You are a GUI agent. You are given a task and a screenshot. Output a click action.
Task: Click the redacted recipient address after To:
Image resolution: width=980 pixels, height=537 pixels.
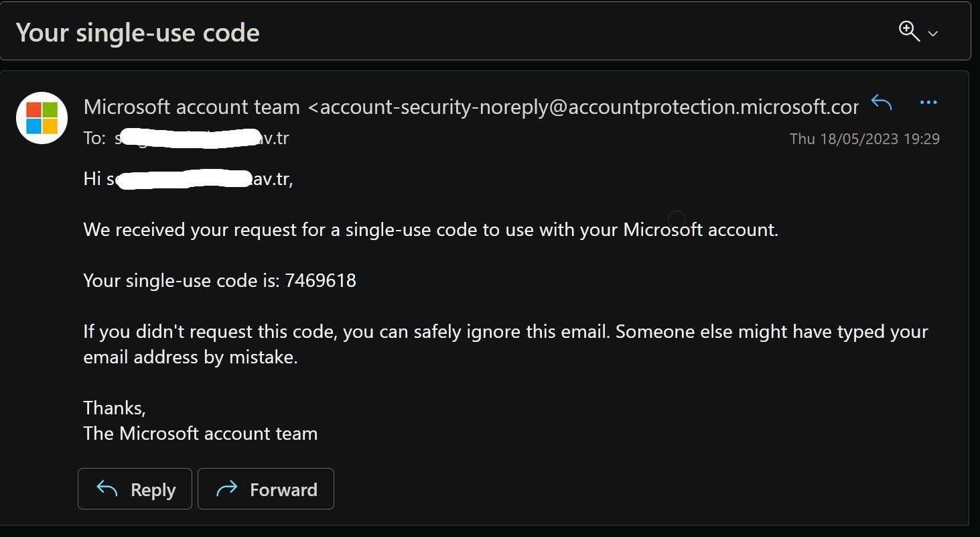coord(202,138)
